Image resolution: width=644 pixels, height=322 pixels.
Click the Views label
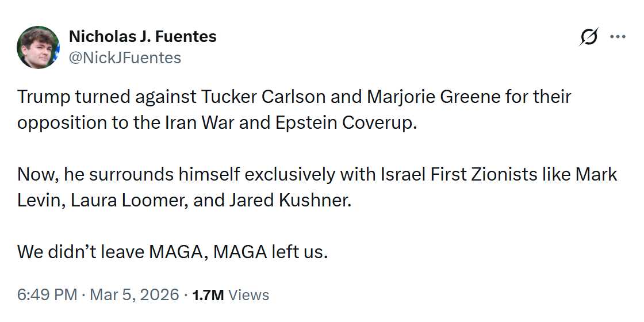[x=248, y=295]
